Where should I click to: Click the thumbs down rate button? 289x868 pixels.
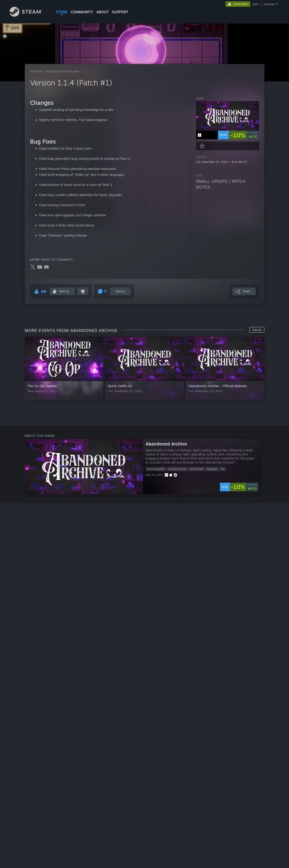point(83,291)
